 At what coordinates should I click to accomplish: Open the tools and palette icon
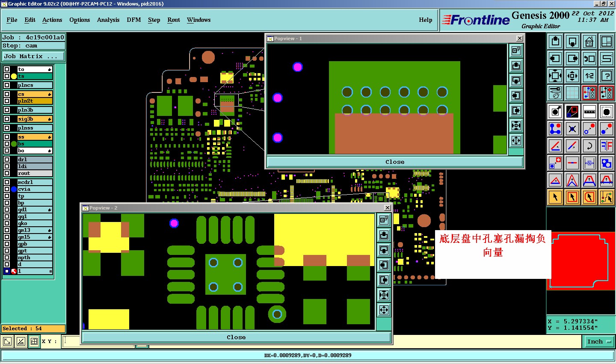click(555, 92)
